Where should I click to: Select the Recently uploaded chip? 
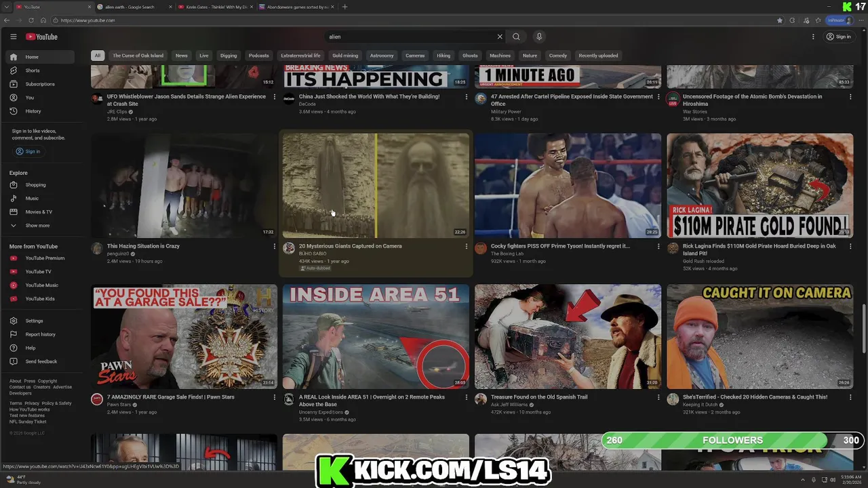click(x=598, y=56)
